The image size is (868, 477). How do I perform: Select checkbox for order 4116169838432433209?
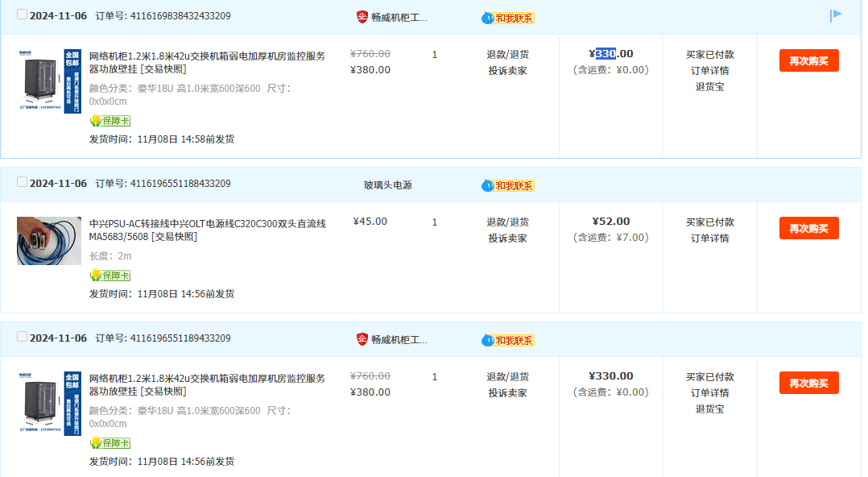(x=22, y=15)
